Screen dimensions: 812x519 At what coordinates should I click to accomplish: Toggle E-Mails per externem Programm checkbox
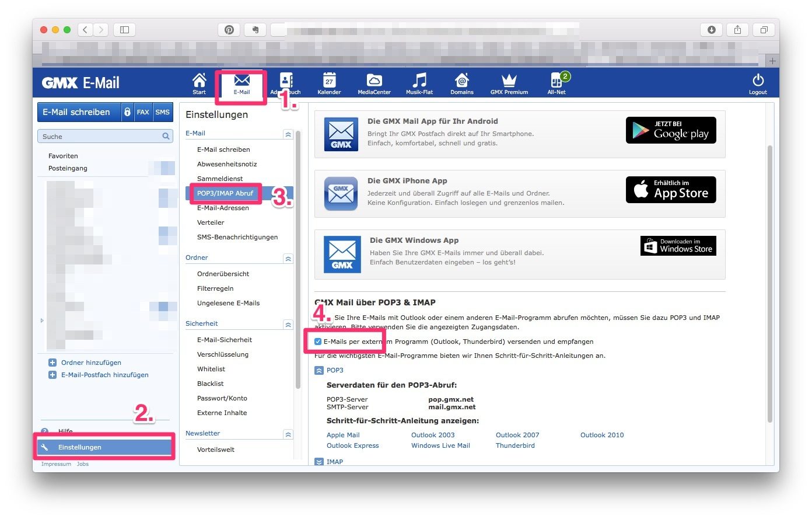318,342
